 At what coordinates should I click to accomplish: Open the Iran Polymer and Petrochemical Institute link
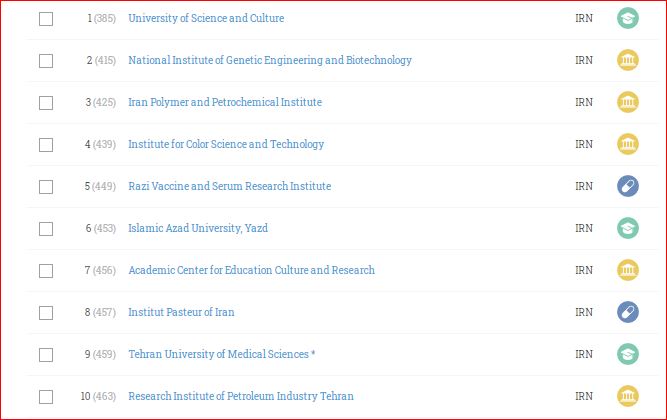point(225,102)
